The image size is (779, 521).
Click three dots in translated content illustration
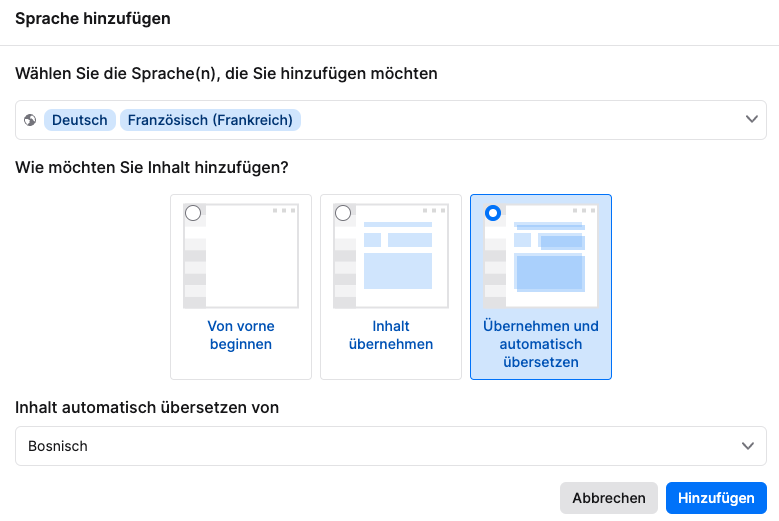[583, 210]
